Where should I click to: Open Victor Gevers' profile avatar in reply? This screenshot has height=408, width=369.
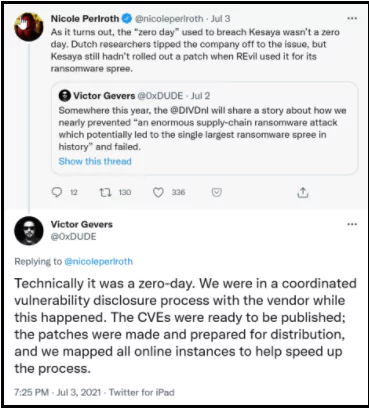[x=29, y=231]
